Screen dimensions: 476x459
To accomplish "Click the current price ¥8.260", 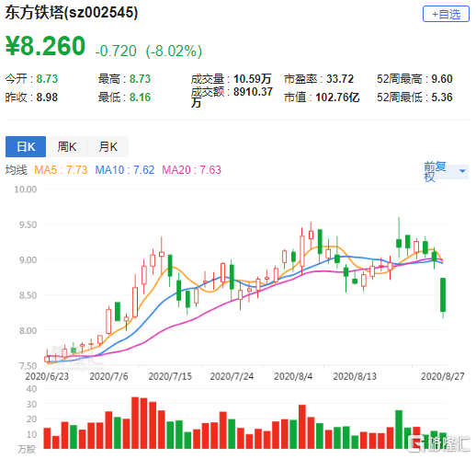I will pyautogui.click(x=45, y=46).
